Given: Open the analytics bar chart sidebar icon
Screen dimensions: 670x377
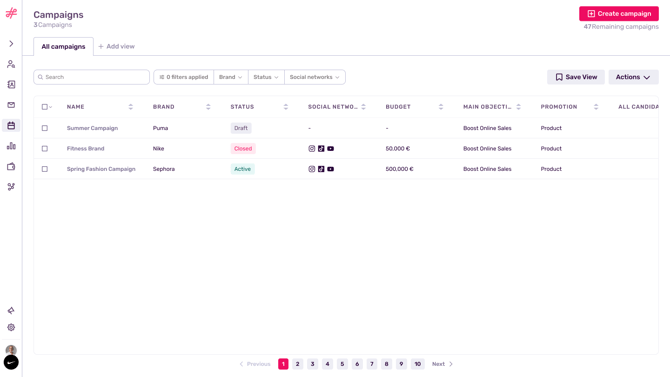Looking at the screenshot, I should point(11,146).
